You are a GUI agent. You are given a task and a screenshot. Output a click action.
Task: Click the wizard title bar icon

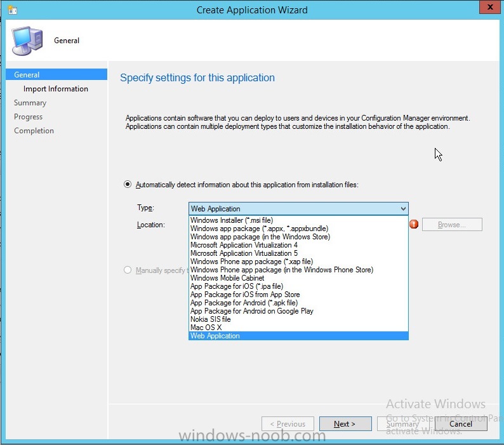13,10
